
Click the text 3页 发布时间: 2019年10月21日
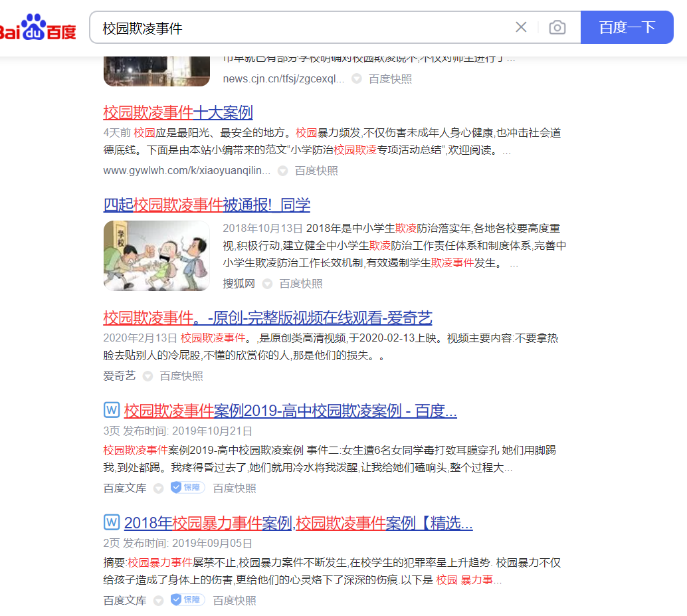point(178,431)
